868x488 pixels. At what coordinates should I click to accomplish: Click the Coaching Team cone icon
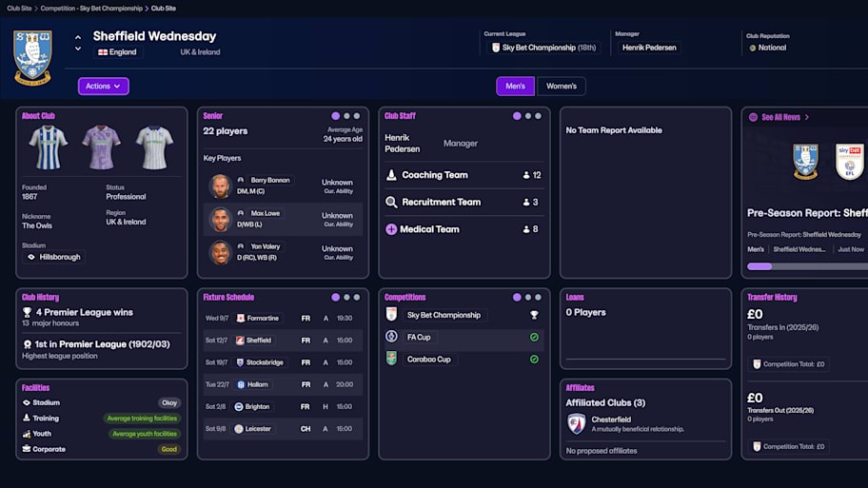pyautogui.click(x=391, y=175)
